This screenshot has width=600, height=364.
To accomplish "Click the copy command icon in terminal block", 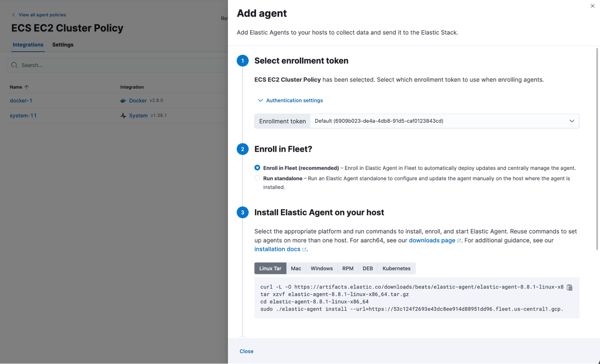I will click(x=570, y=287).
